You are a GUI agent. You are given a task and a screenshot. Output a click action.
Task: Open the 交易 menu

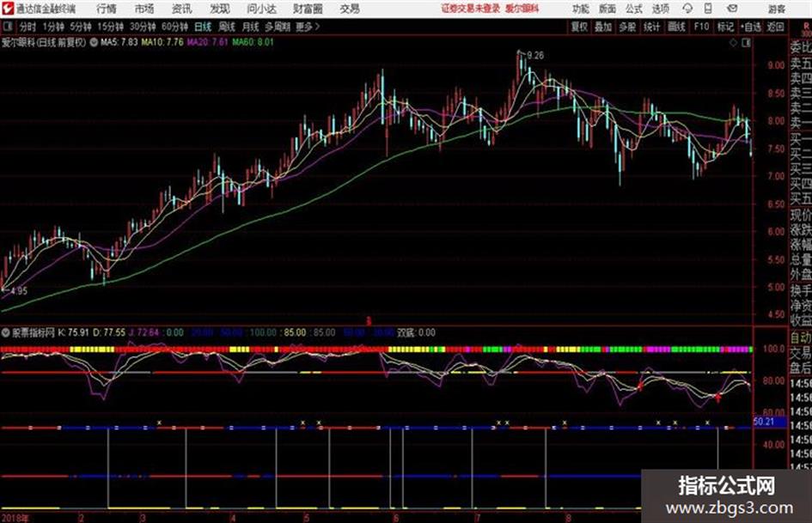point(350,9)
